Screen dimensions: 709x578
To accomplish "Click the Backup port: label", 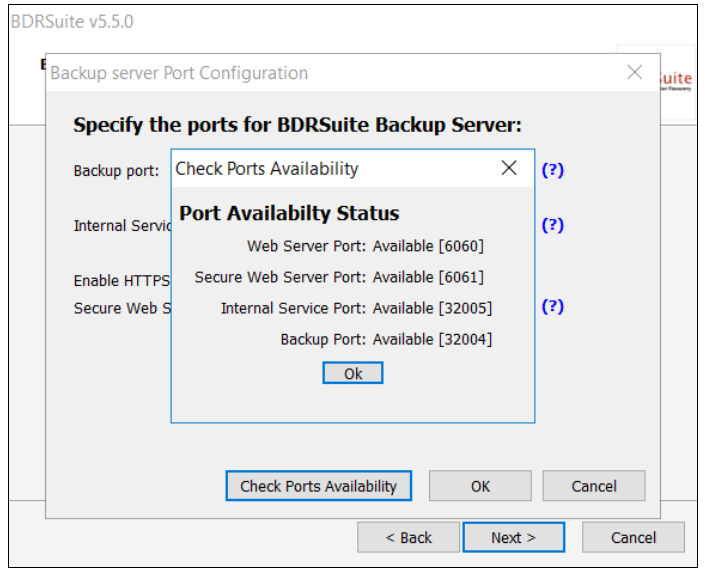I will [x=116, y=171].
